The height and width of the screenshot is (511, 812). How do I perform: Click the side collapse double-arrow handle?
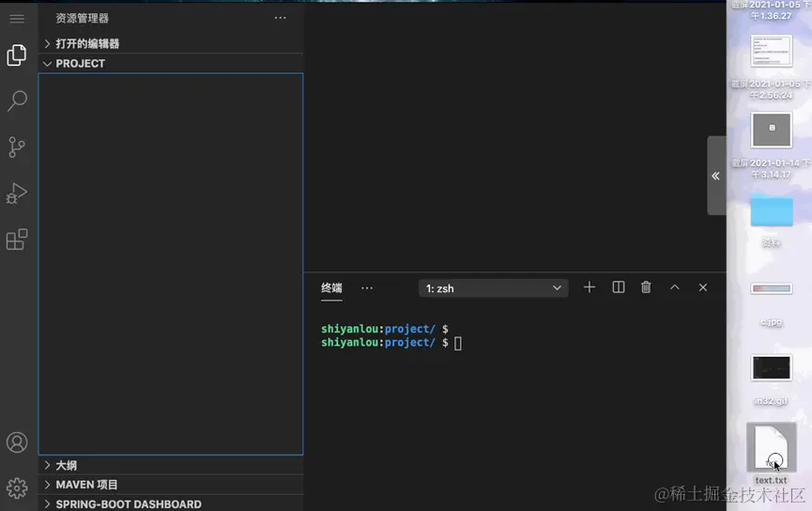[x=716, y=176]
